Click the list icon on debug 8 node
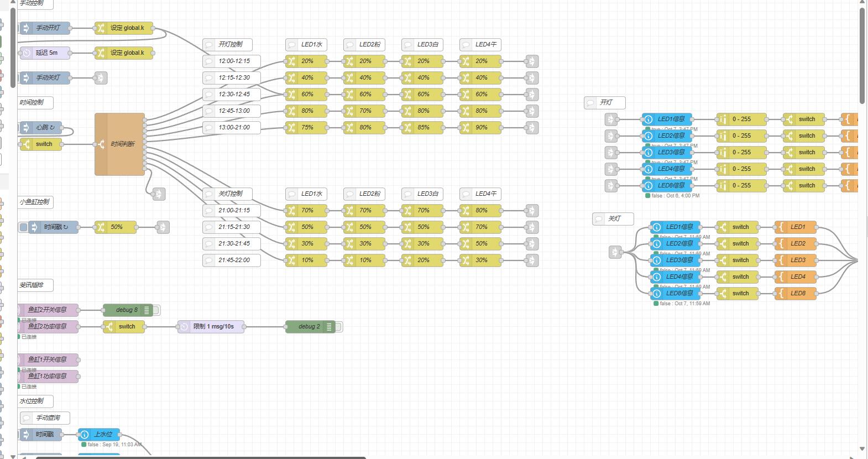 (x=147, y=310)
